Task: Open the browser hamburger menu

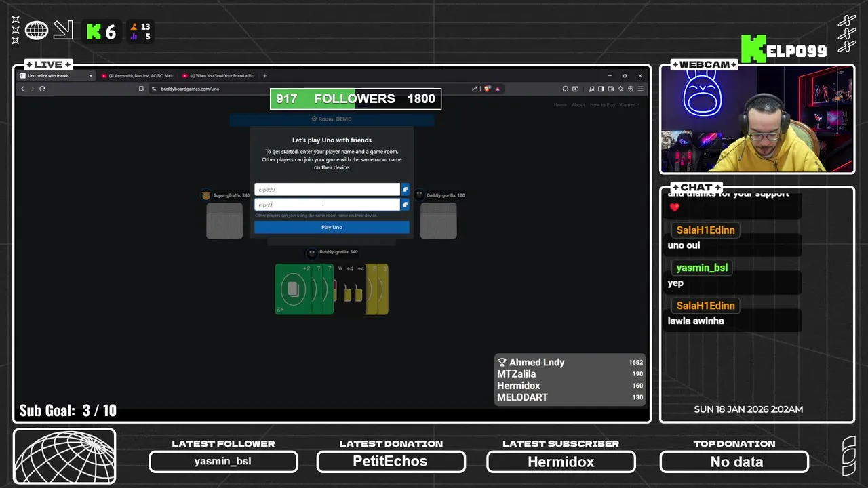Action: point(641,89)
